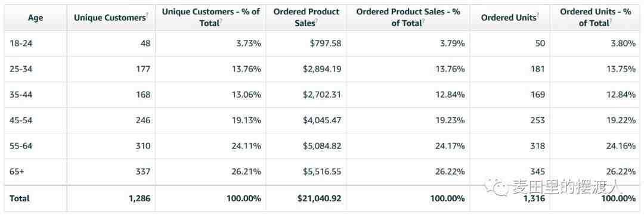Click the 1,286 total unique customers value
The width and height of the screenshot is (644, 215).
pos(139,198)
